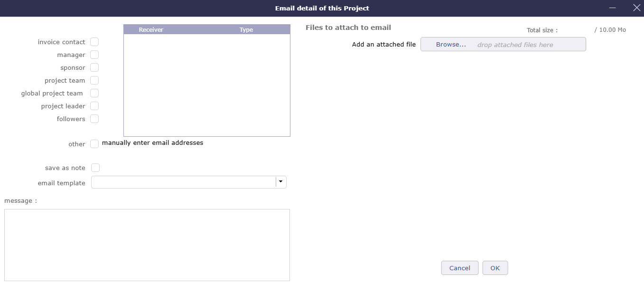Enable the invoice contact checkbox
This screenshot has width=644, height=284.
[x=94, y=42]
